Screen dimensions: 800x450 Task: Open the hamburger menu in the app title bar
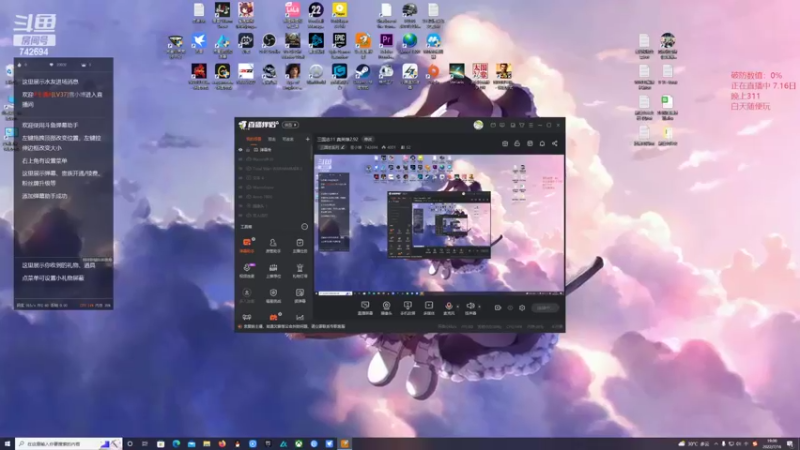[531, 125]
